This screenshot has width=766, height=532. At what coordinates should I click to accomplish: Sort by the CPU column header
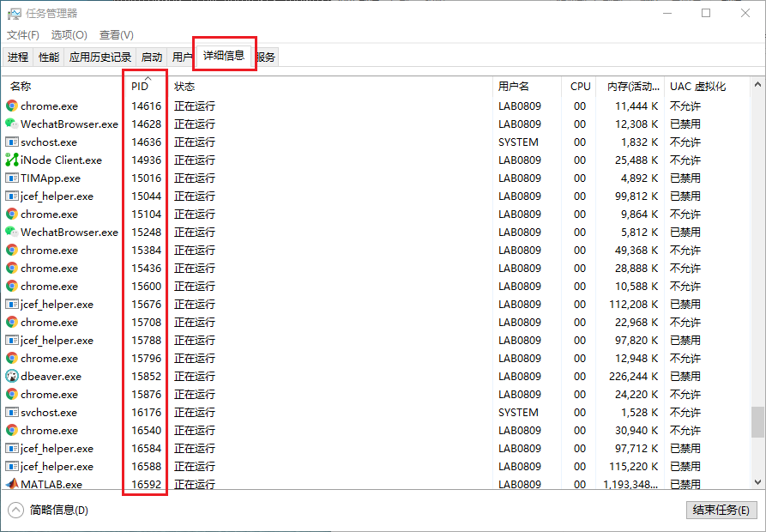[579, 87]
